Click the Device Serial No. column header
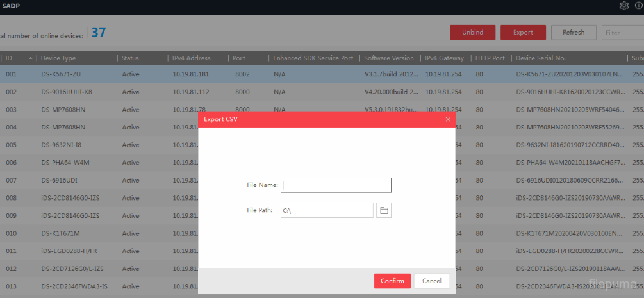The height and width of the screenshot is (298, 644). coord(540,58)
